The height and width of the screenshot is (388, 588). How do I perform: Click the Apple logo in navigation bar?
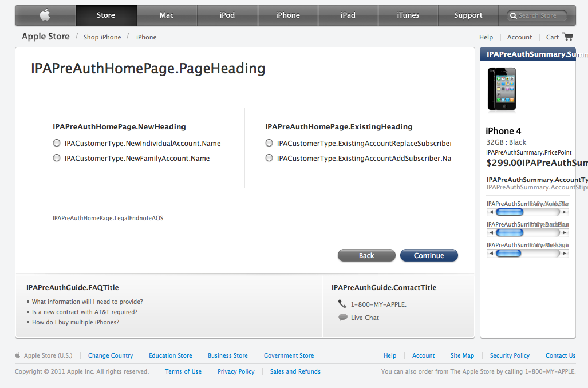point(45,15)
